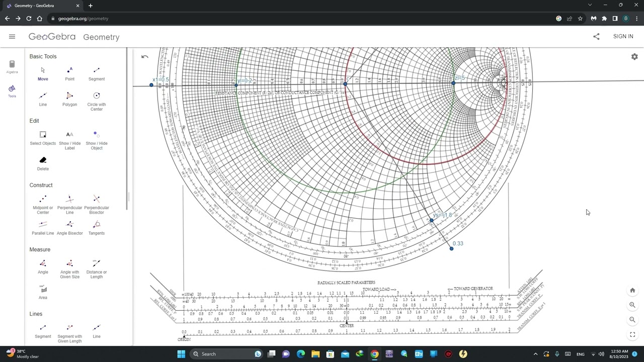Image resolution: width=644 pixels, height=362 pixels.
Task: Open the weather widget showing 38°C
Action: [x=23, y=354]
